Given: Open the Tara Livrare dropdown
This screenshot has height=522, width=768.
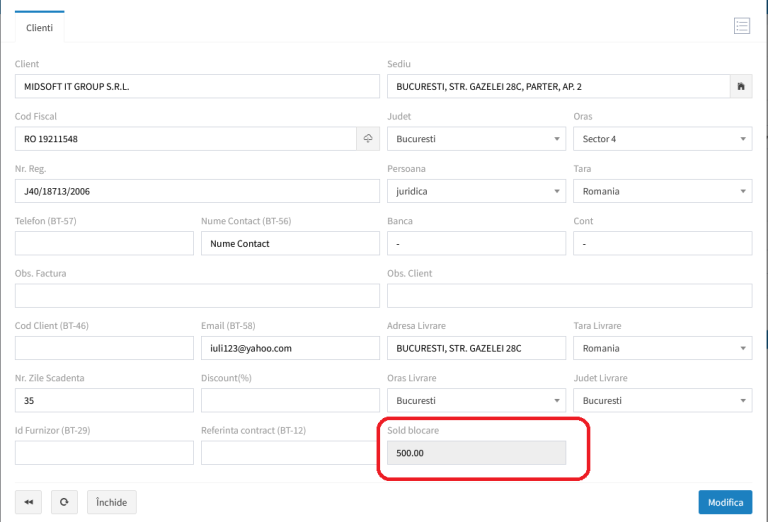Looking at the screenshot, I should [661, 348].
